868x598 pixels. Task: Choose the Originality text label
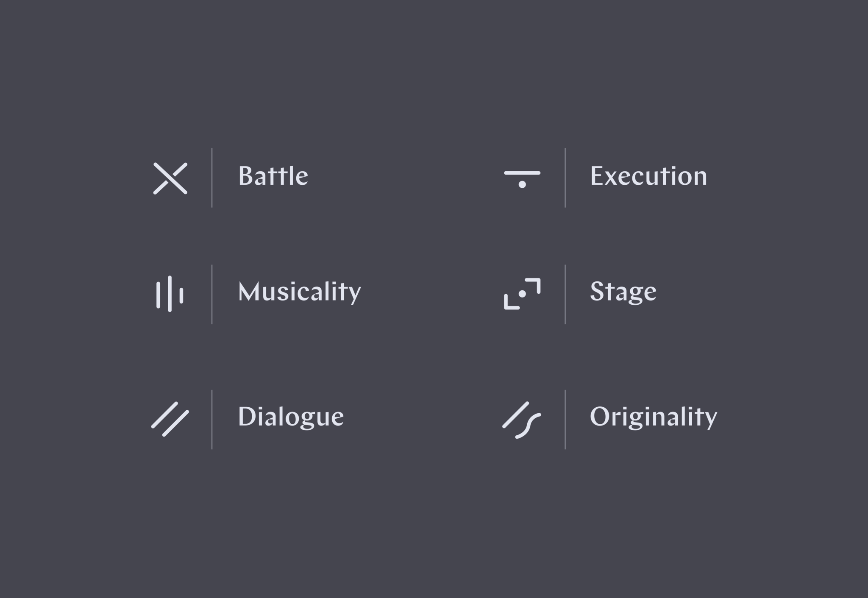tap(654, 417)
